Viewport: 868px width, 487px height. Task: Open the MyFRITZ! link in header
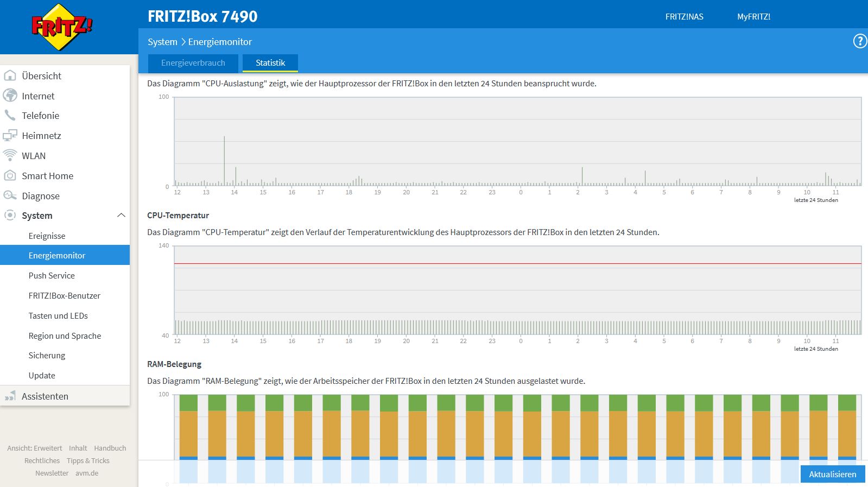click(753, 16)
